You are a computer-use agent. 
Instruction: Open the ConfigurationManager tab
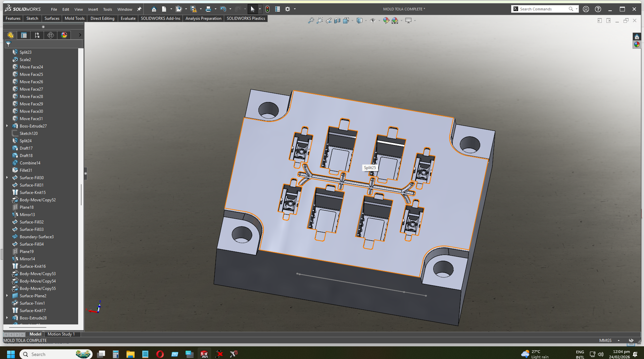(37, 35)
